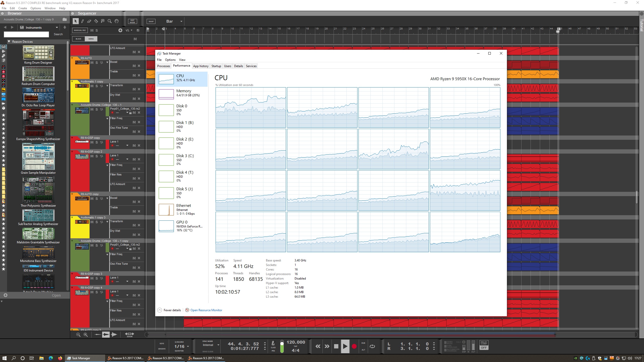
Task: Click the green click level slider
Action: pos(282,347)
